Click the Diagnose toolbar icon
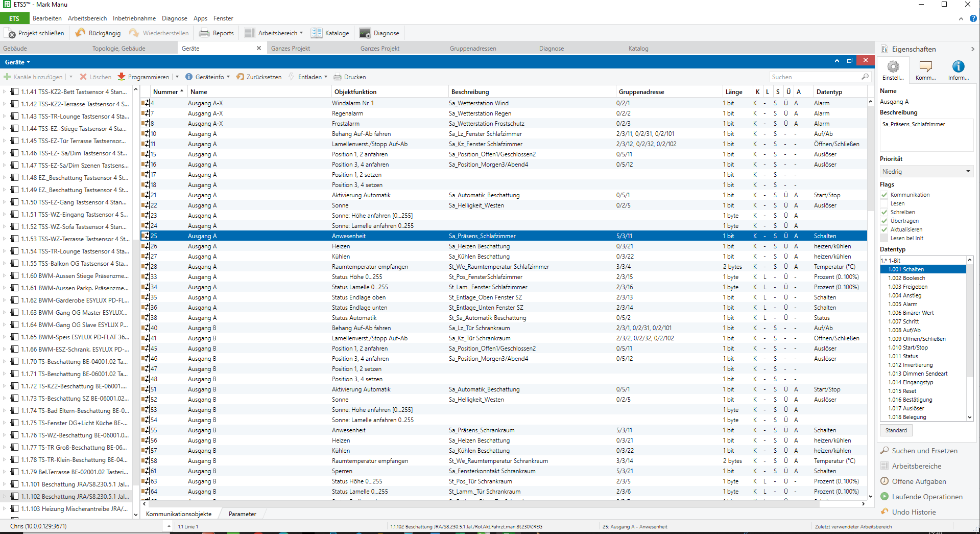 [x=365, y=33]
